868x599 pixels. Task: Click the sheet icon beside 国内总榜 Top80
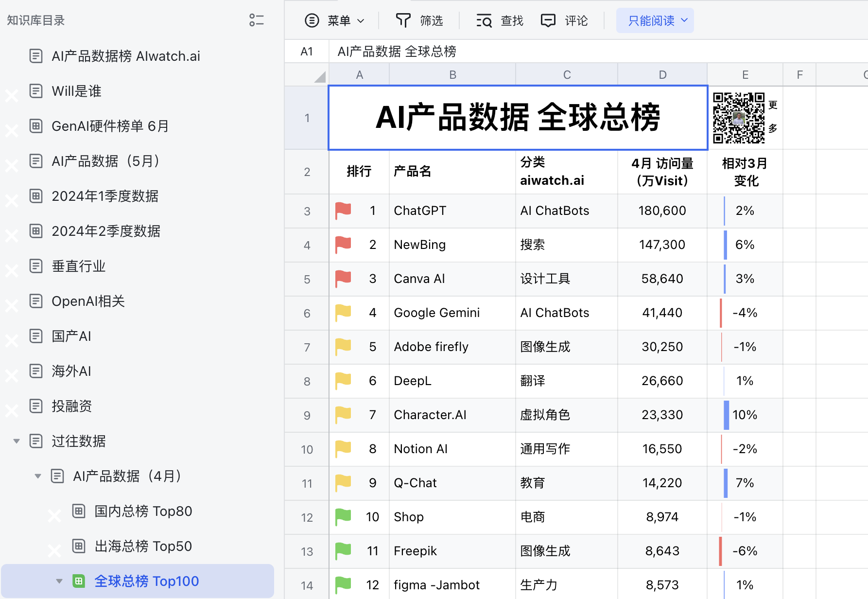(x=79, y=511)
